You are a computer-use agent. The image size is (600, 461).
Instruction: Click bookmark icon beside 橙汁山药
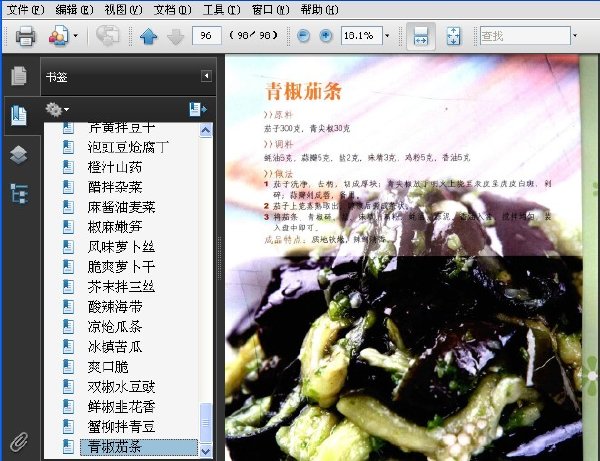pos(68,167)
